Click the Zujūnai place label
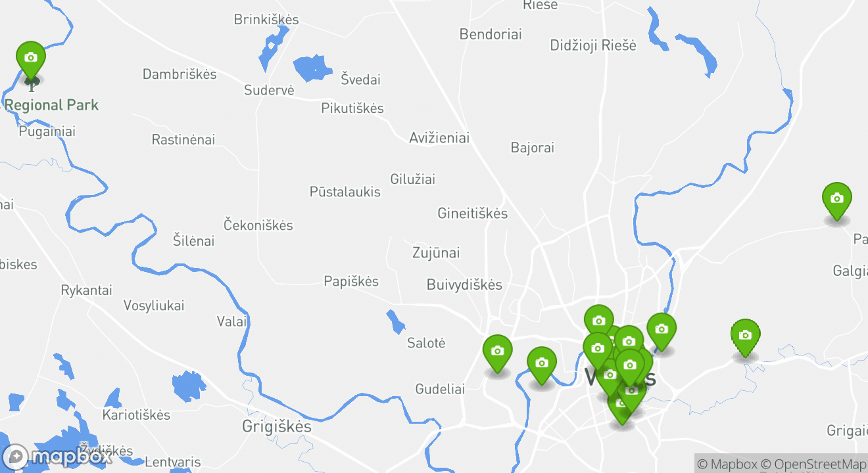The height and width of the screenshot is (473, 868). [x=436, y=252]
